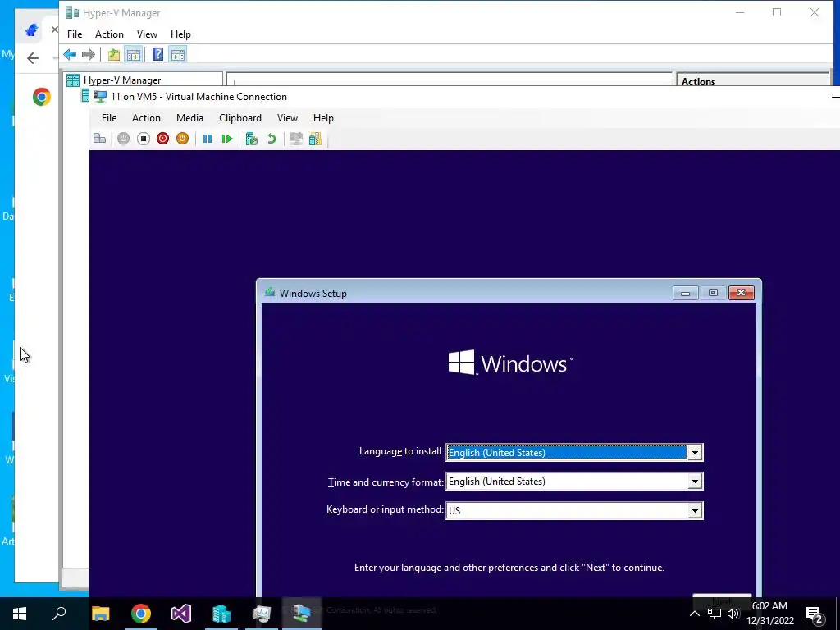Revert VM using green undo arrow
Screen dimensions: 840x630
point(272,139)
